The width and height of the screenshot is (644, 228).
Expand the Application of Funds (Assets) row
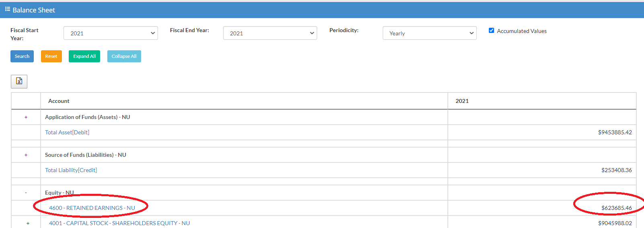(26, 117)
